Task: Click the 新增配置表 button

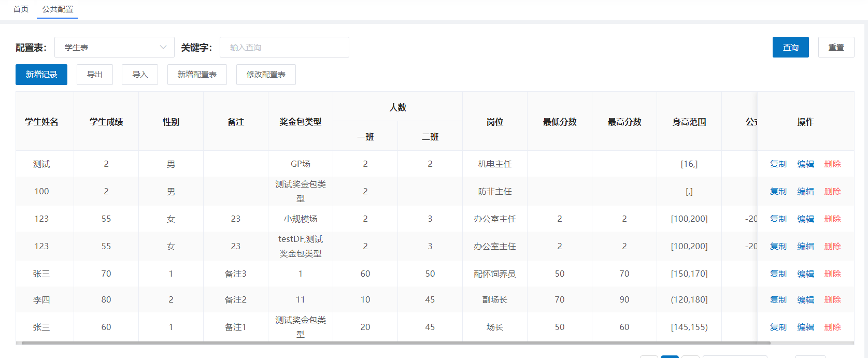Action: tap(197, 75)
